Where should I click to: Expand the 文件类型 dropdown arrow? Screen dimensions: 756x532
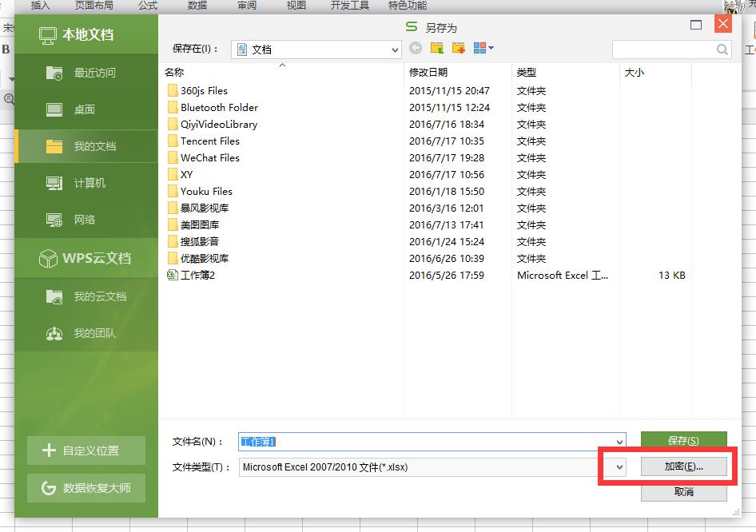click(x=619, y=467)
